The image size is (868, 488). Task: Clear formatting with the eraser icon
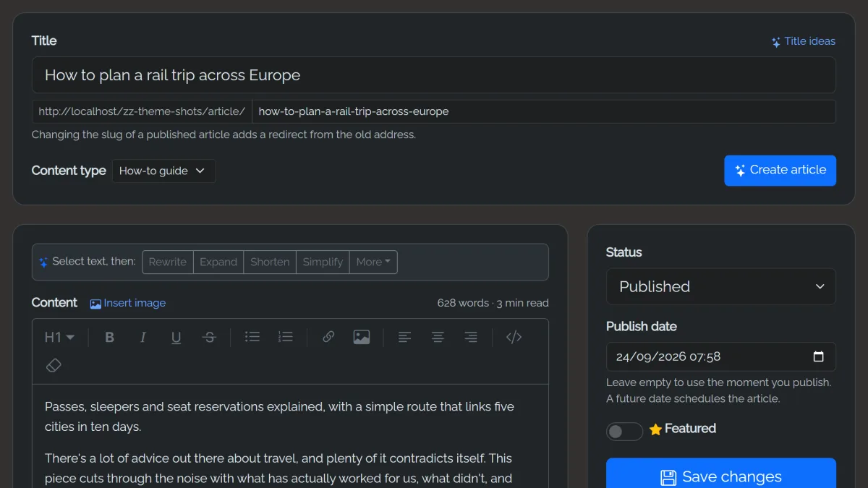pyautogui.click(x=54, y=365)
